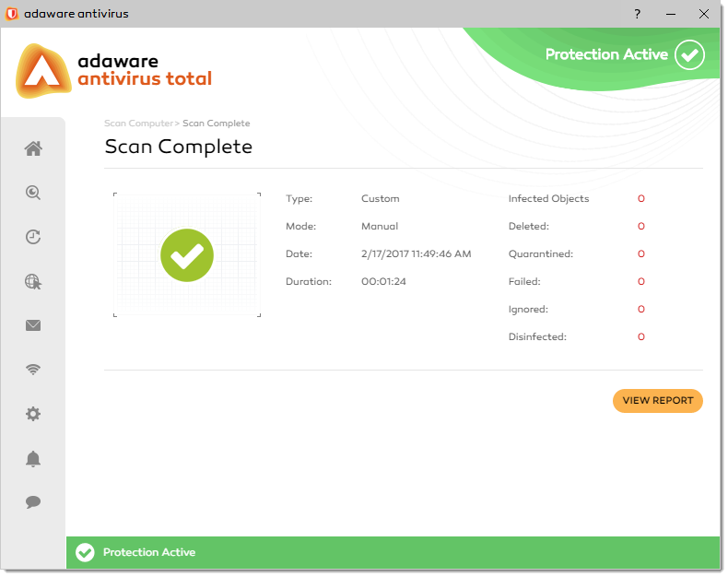Click the Ignored count value
The image size is (728, 577).
pos(640,309)
